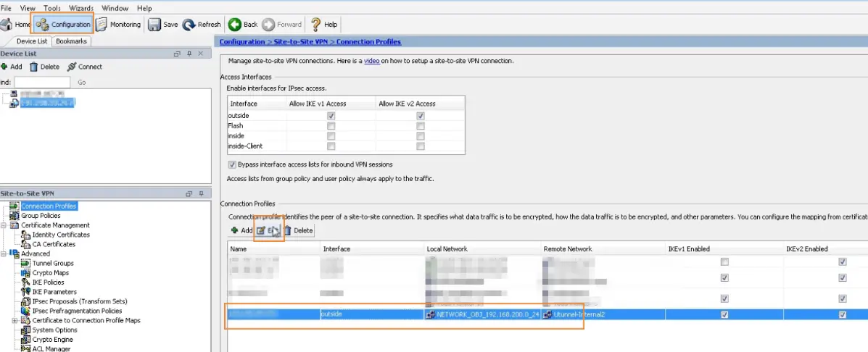Viewport: 868px width, 352px height.
Task: Open the Configuration section
Action: [64, 25]
